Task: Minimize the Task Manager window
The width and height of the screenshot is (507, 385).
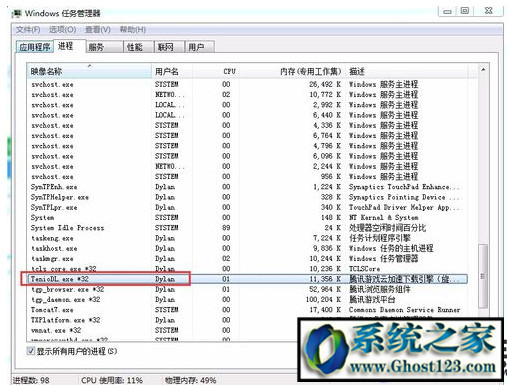Action: tap(447, 11)
